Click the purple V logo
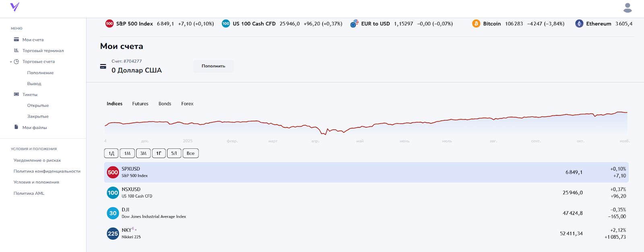644x252 pixels. pos(14,7)
